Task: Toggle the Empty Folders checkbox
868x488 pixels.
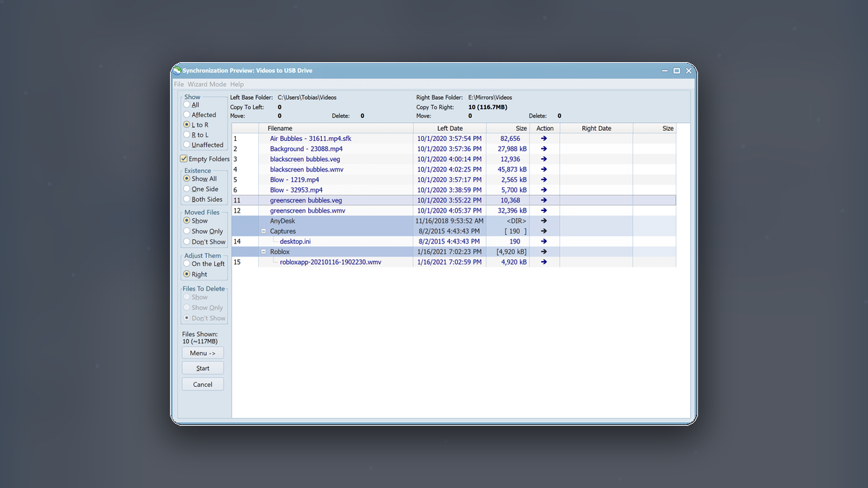Action: tap(184, 159)
